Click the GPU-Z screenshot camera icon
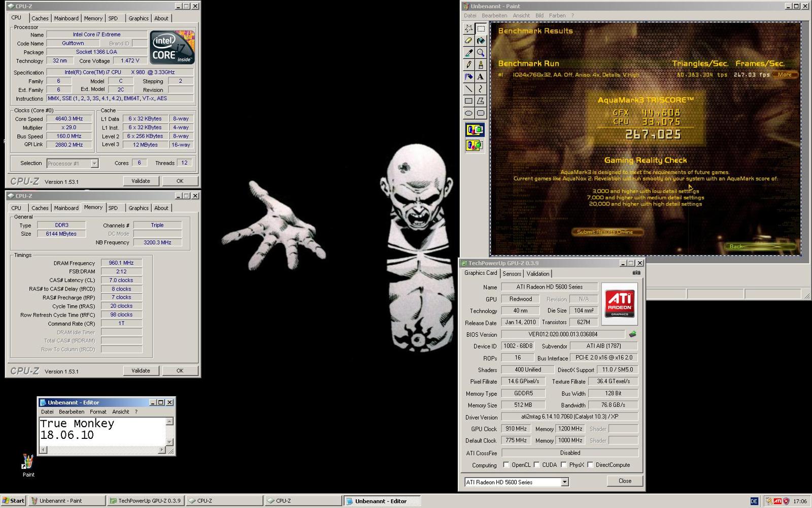Screen dimensions: 812x508 [x=636, y=273]
